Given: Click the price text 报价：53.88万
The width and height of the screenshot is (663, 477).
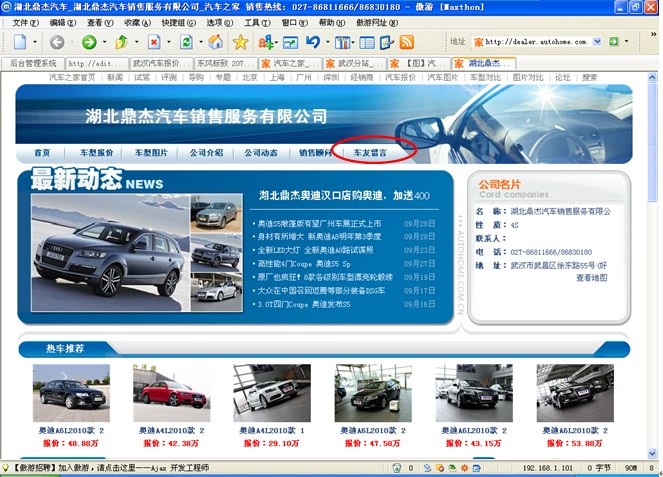Looking at the screenshot, I should point(575,443).
